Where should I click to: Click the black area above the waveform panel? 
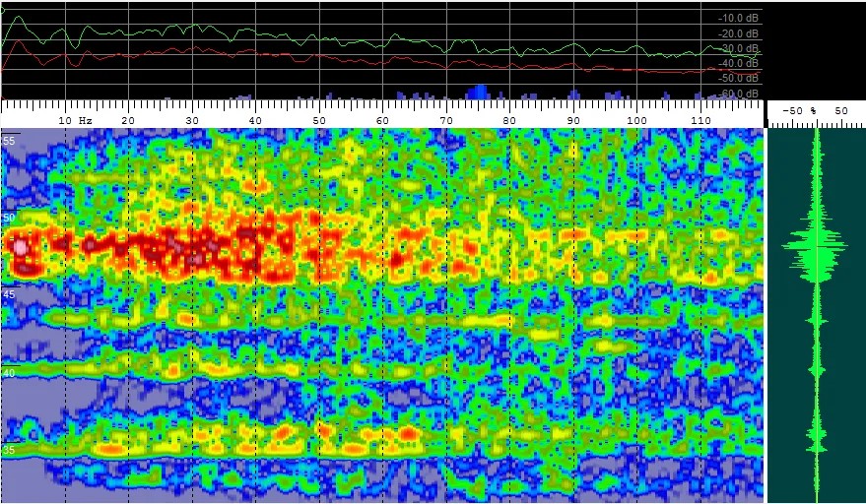(815, 49)
